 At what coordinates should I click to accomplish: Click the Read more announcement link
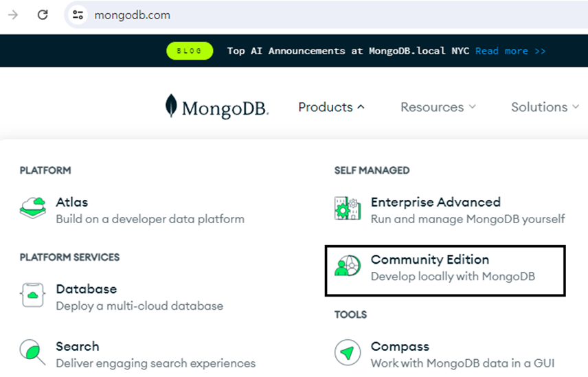[510, 51]
